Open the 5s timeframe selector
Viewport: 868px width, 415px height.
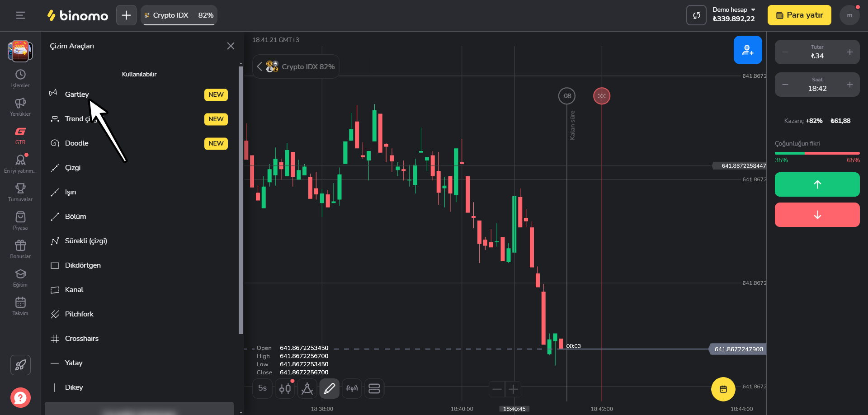pyautogui.click(x=262, y=388)
